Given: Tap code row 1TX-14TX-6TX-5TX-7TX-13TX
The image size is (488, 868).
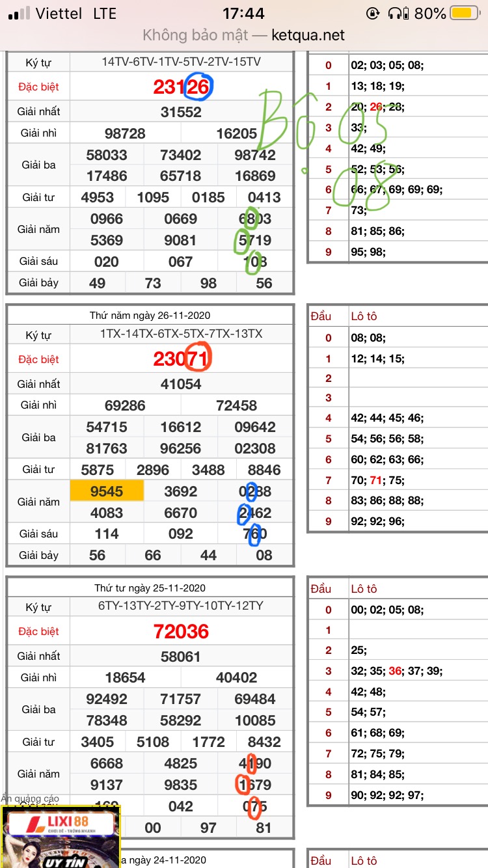Looking at the screenshot, I should [181, 334].
